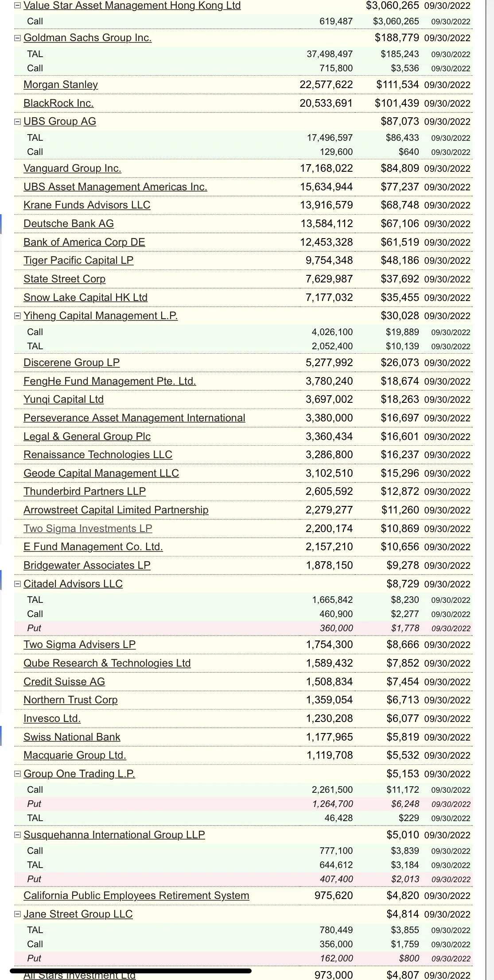
Task: Open the Group One Trading L.P. link
Action: coord(79,774)
